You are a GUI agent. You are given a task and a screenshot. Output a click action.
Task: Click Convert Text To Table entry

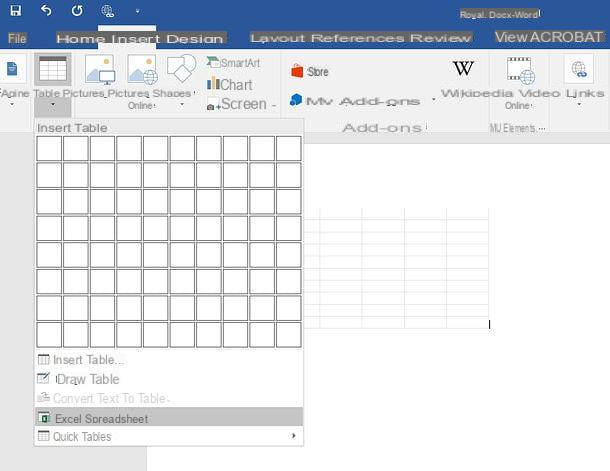168,398
